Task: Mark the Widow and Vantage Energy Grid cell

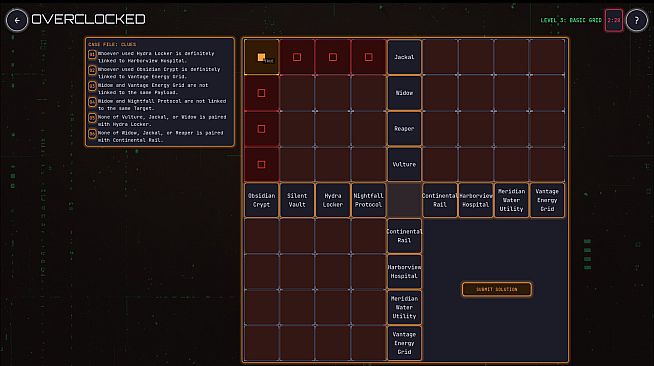Action: [547, 93]
